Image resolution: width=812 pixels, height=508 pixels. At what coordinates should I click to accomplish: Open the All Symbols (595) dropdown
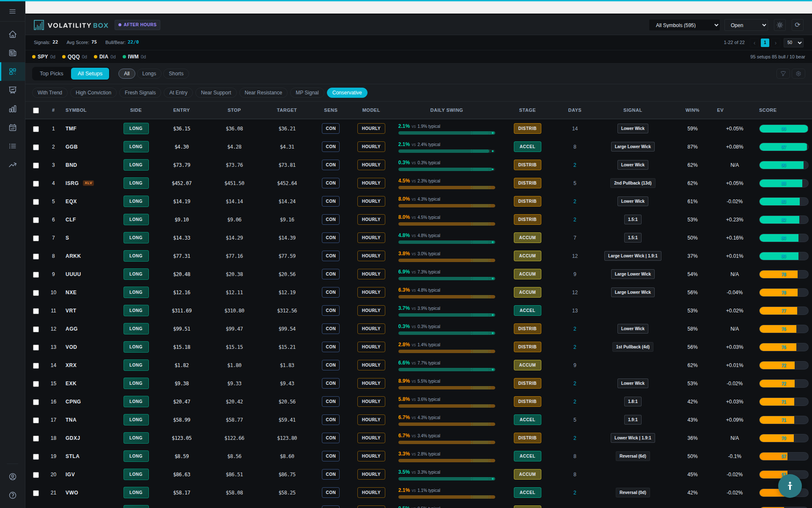684,25
